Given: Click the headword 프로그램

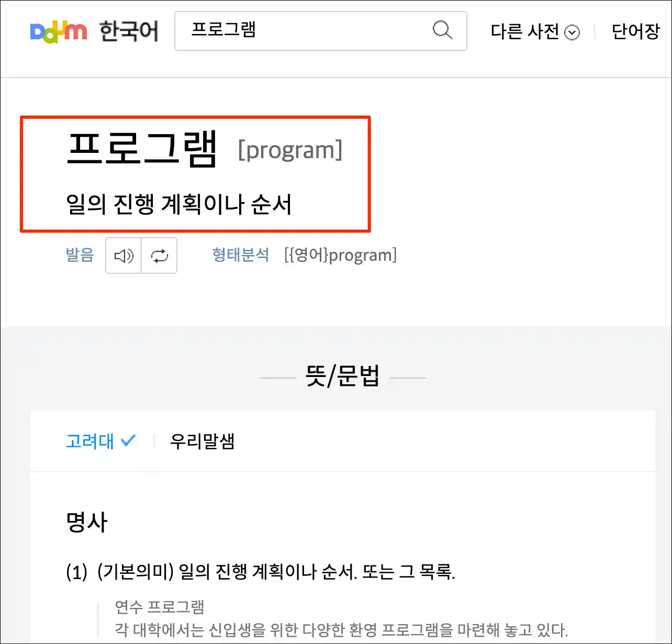Looking at the screenshot, I should pos(142,149).
